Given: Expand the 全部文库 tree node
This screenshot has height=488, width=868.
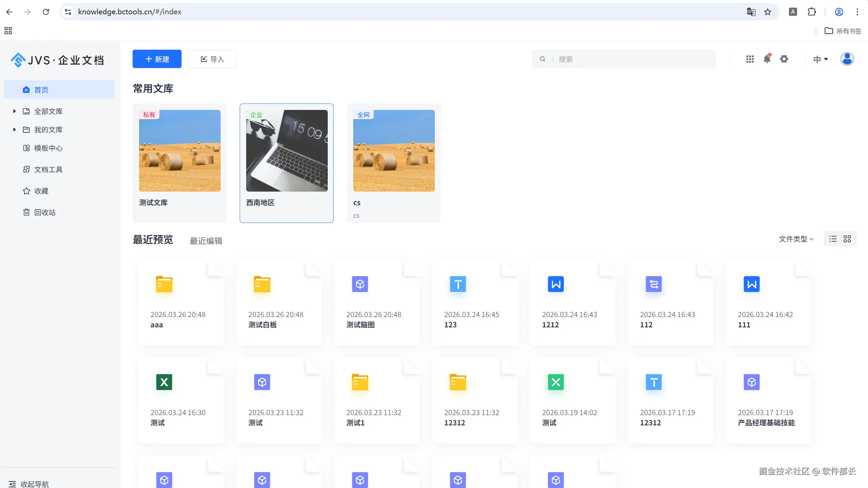Looking at the screenshot, I should click(14, 111).
